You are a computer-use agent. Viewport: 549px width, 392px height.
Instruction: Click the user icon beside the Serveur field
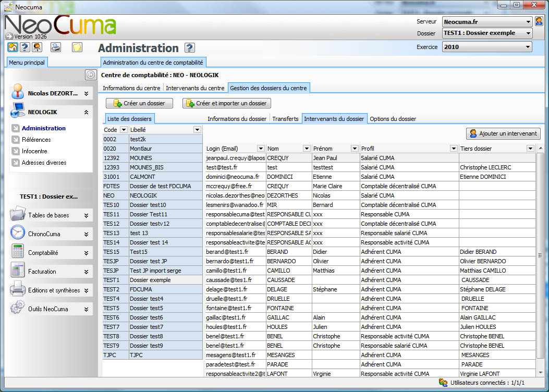pos(539,22)
